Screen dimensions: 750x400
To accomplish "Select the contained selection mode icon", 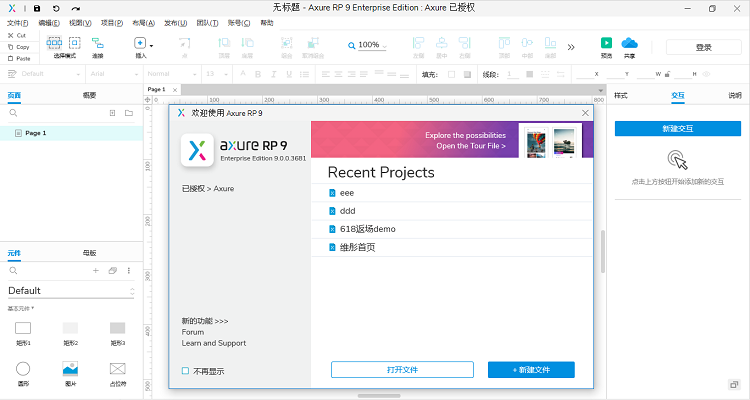I will coord(75,43).
